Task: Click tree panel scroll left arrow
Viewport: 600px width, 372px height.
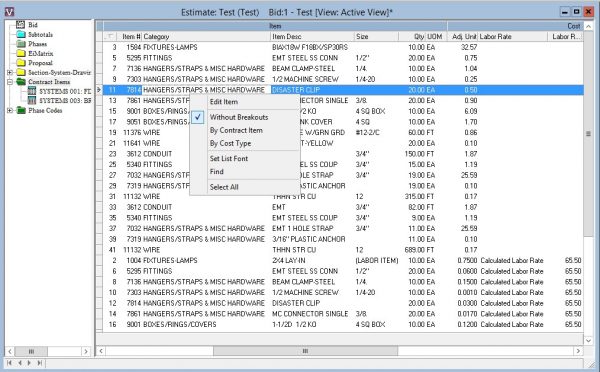Action: pos(10,351)
